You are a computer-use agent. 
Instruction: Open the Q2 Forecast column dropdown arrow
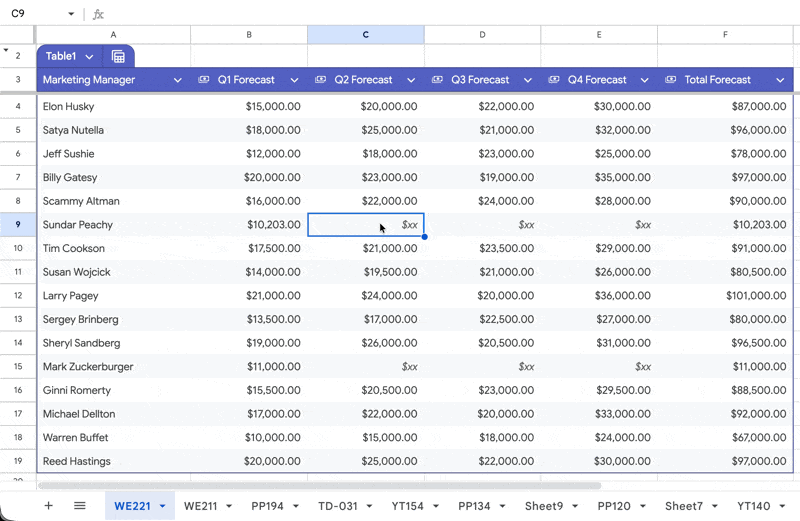coord(411,80)
